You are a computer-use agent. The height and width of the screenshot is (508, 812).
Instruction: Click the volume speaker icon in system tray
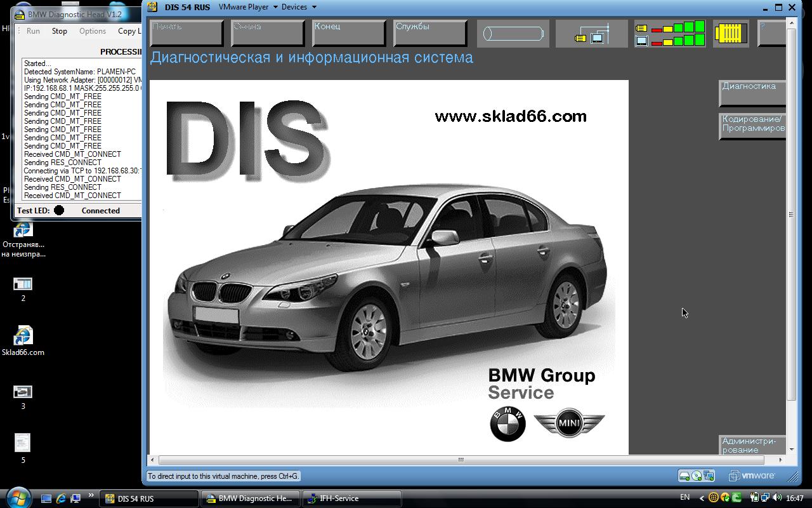coord(777,498)
